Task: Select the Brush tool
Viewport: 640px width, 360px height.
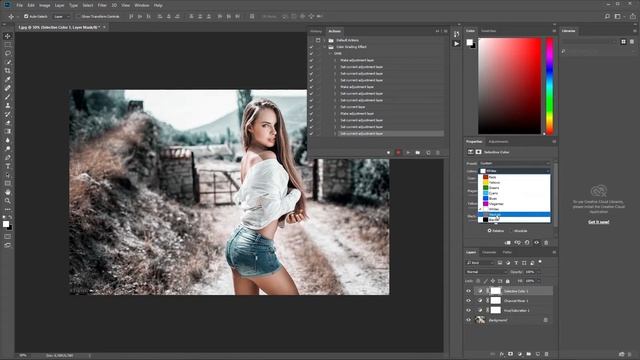Action: (x=7, y=97)
